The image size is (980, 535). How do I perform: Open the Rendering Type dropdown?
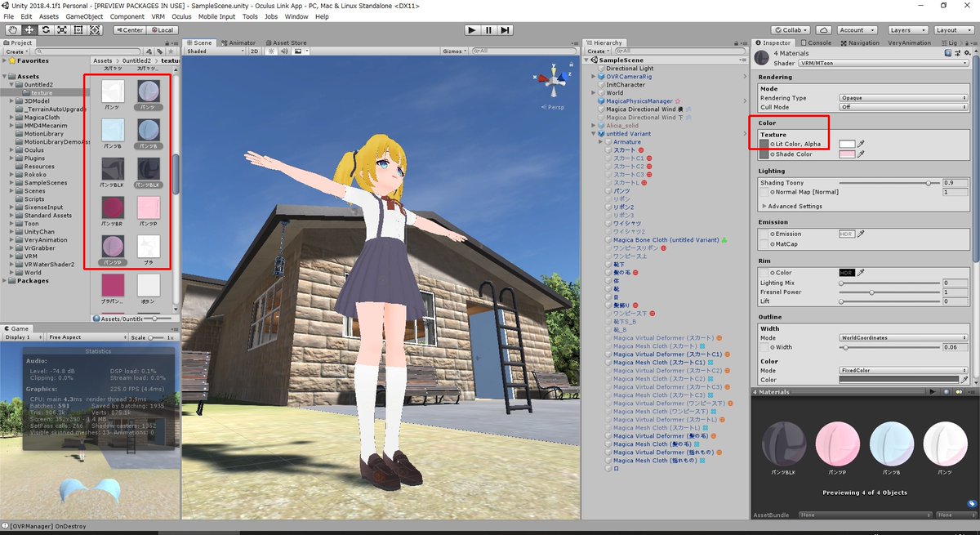[904, 97]
